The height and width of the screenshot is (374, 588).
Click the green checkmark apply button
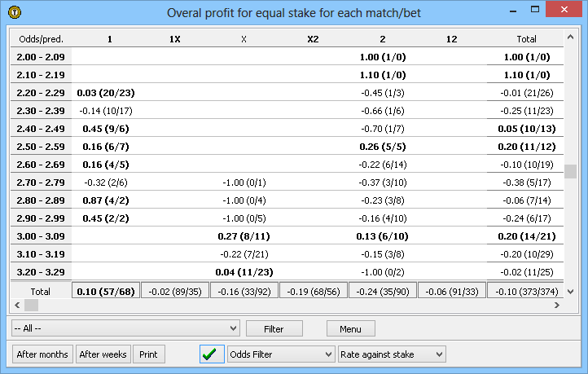(212, 354)
